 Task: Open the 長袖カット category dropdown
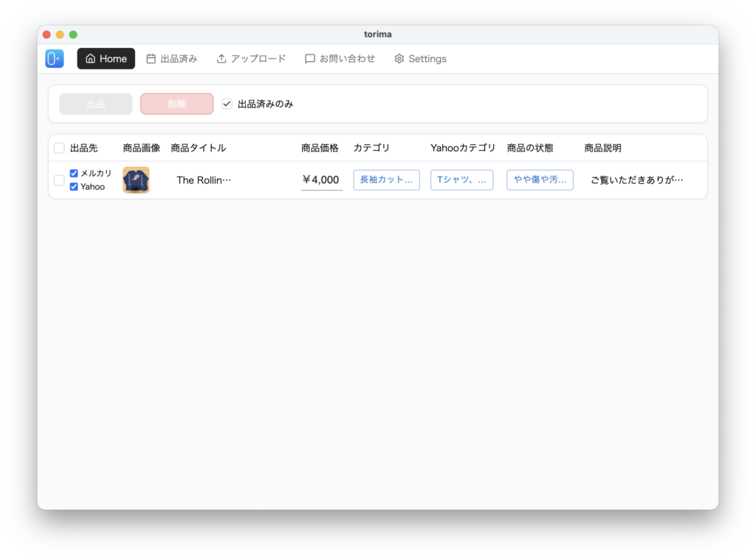click(386, 180)
